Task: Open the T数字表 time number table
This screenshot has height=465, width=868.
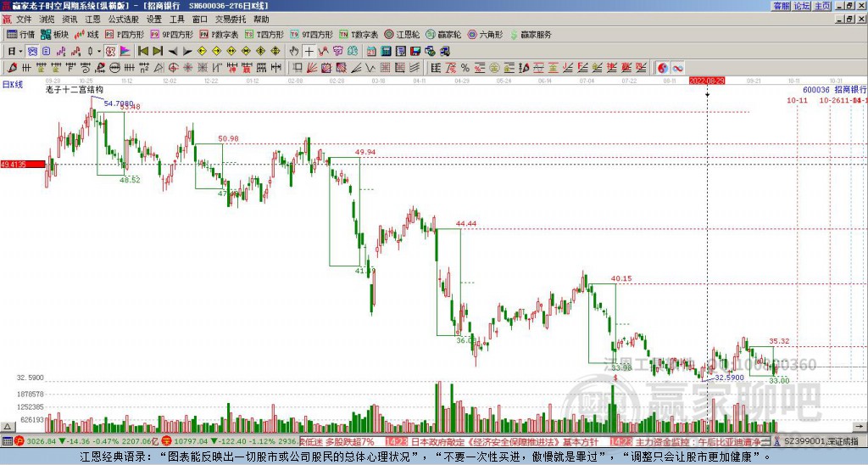Action: (x=359, y=34)
